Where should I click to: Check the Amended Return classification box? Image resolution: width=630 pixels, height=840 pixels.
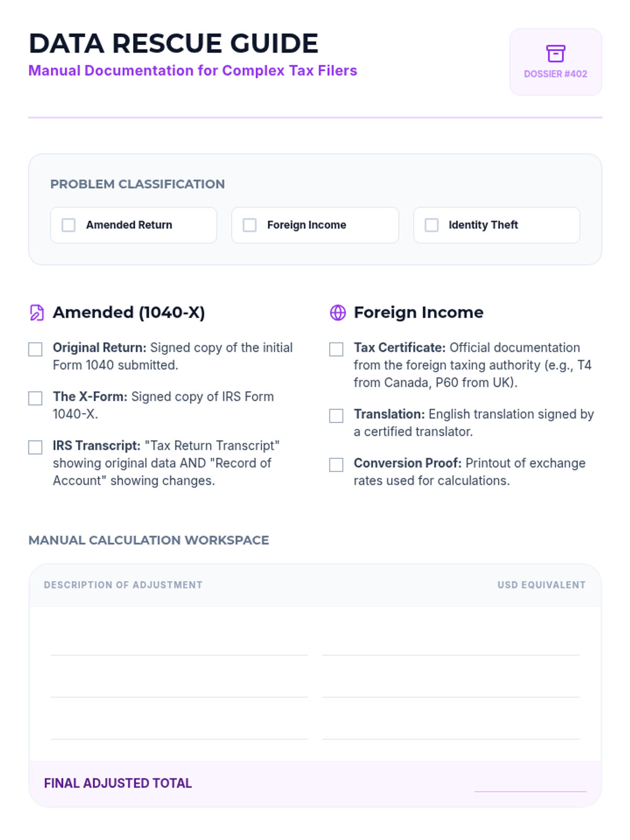[x=69, y=225]
